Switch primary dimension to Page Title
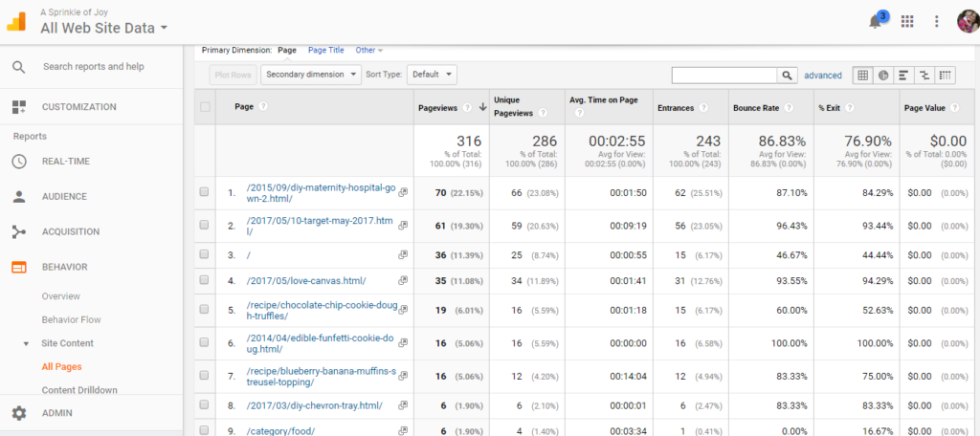The image size is (980, 436). 325,50
